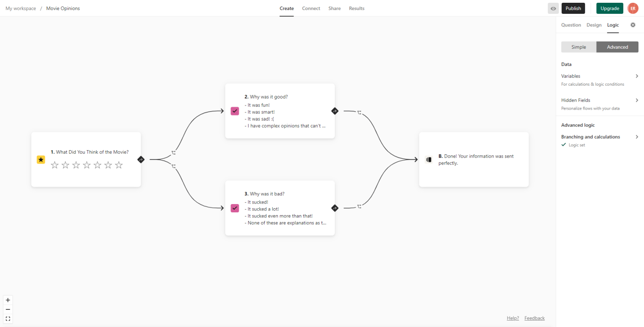
Task: Fit the logic map to screen
Action: coord(8,319)
